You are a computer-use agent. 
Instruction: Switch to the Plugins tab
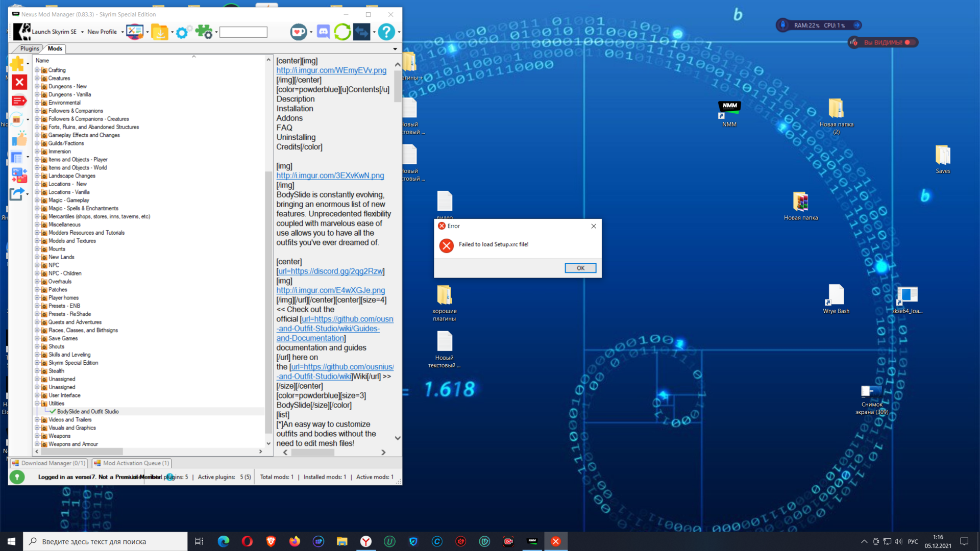29,48
